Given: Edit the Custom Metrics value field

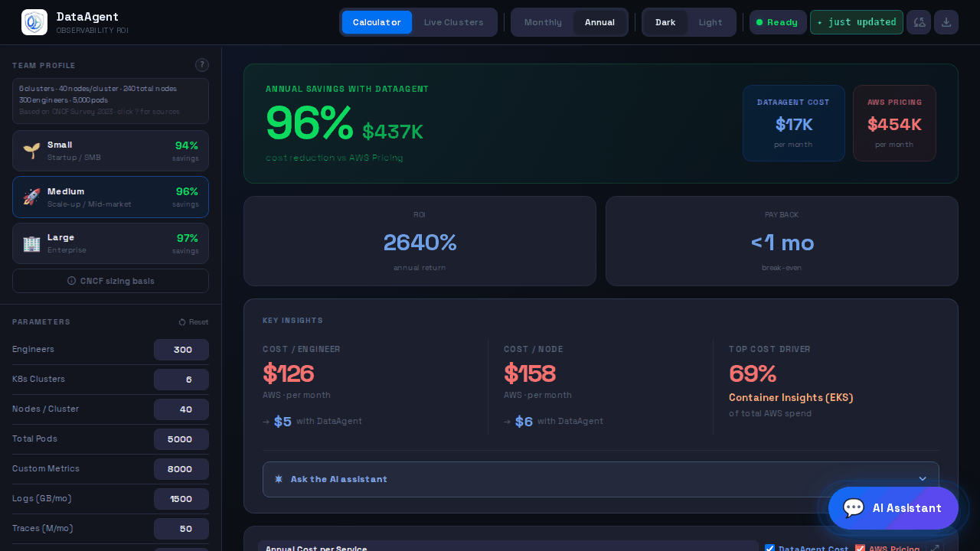Looking at the screenshot, I should 181,469.
